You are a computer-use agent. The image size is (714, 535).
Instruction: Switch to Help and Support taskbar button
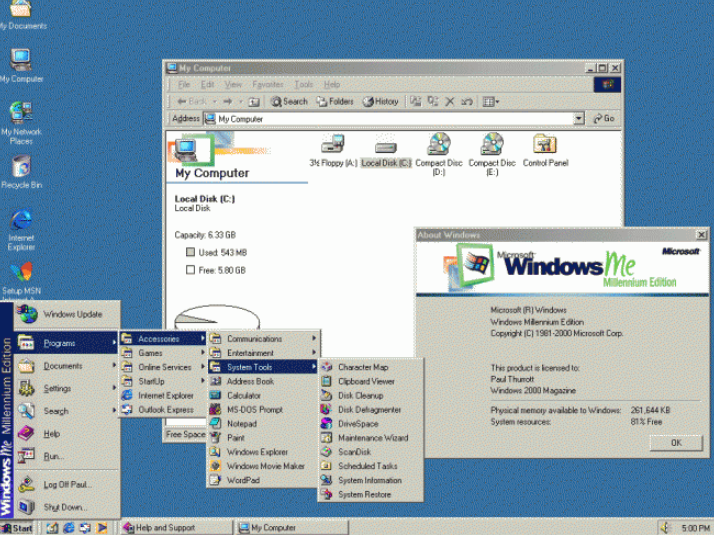click(177, 528)
